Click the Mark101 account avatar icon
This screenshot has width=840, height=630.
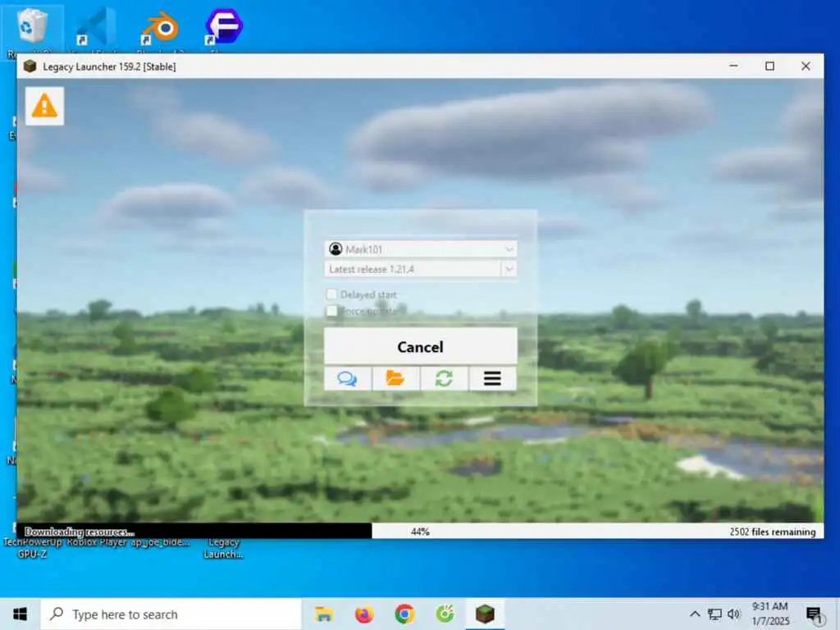(336, 249)
